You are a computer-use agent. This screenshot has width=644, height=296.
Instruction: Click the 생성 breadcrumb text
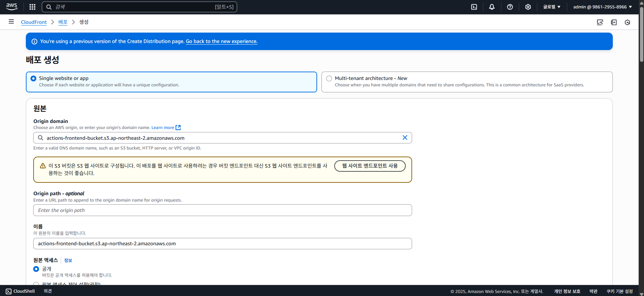[84, 22]
